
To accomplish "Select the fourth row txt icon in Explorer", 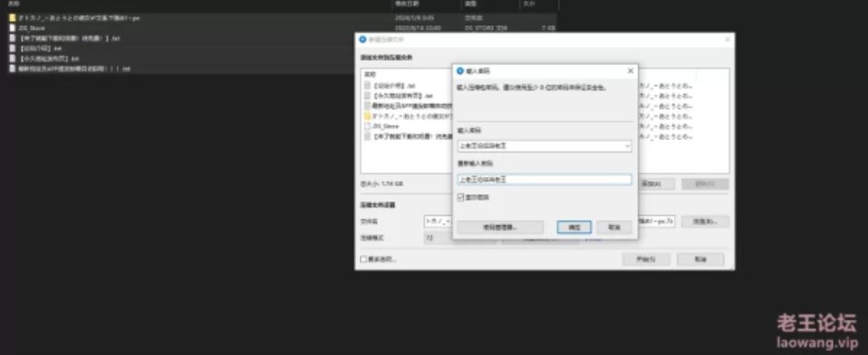I will pos(12,48).
